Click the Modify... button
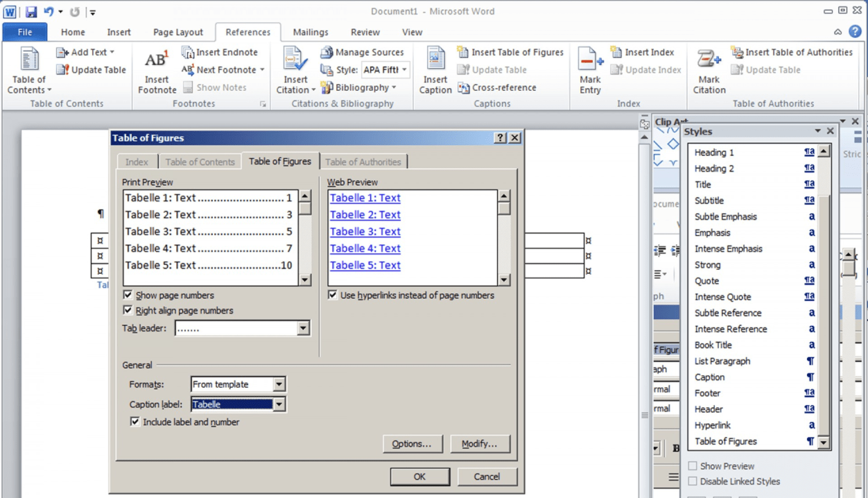 pos(480,444)
